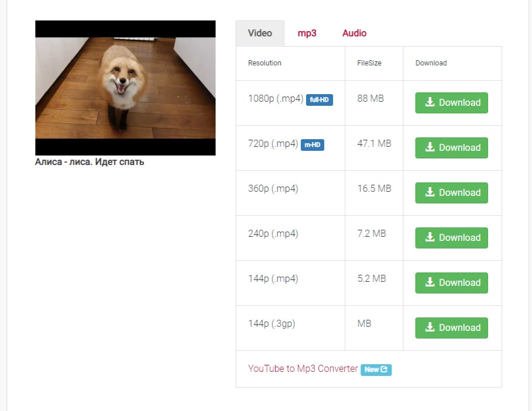Viewport: 532px width, 411px height.
Task: Select the 1080p (.mp4) resolution text
Action: coord(276,99)
